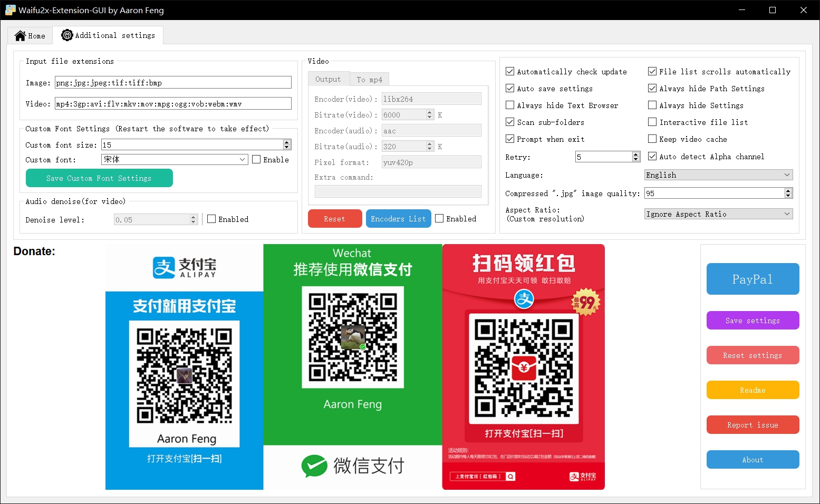
Task: Click the Alipay logo on blue card
Action: tap(185, 267)
